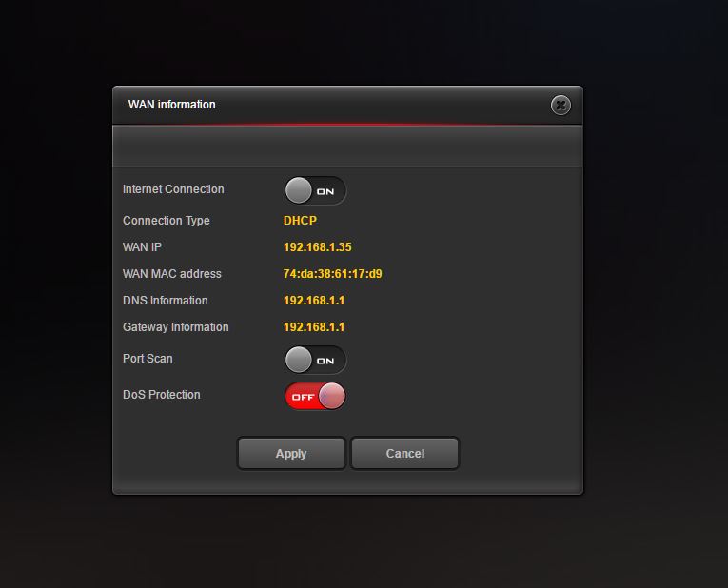This screenshot has width=728, height=588.
Task: Click the WAN MAC address label
Action: [172, 274]
